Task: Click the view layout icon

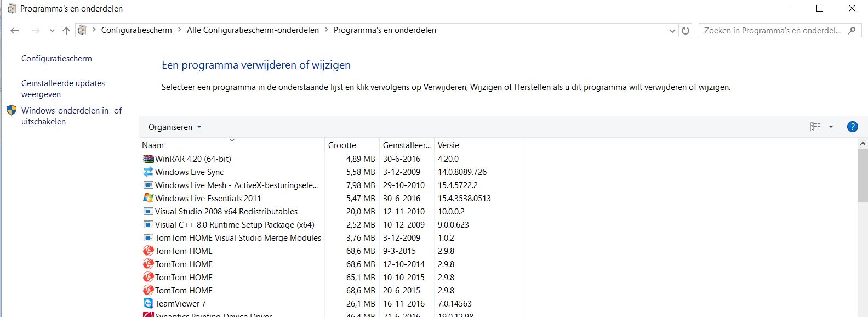Action: pyautogui.click(x=815, y=127)
